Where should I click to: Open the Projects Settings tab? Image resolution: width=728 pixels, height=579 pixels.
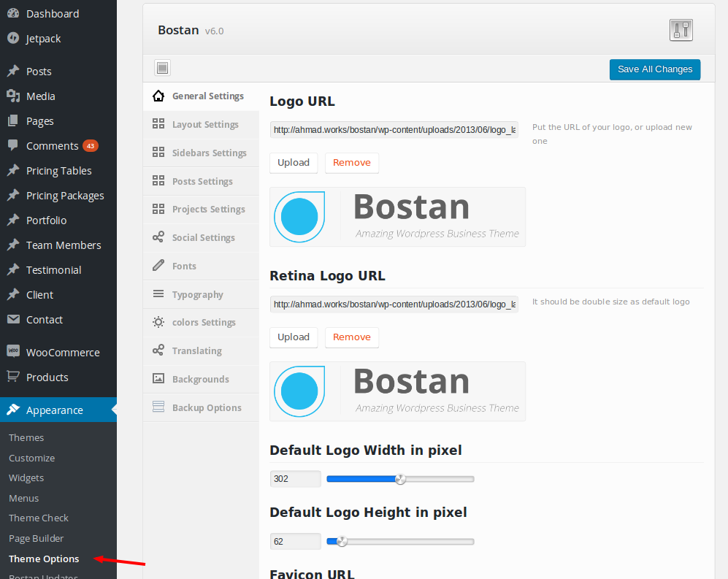(201, 210)
